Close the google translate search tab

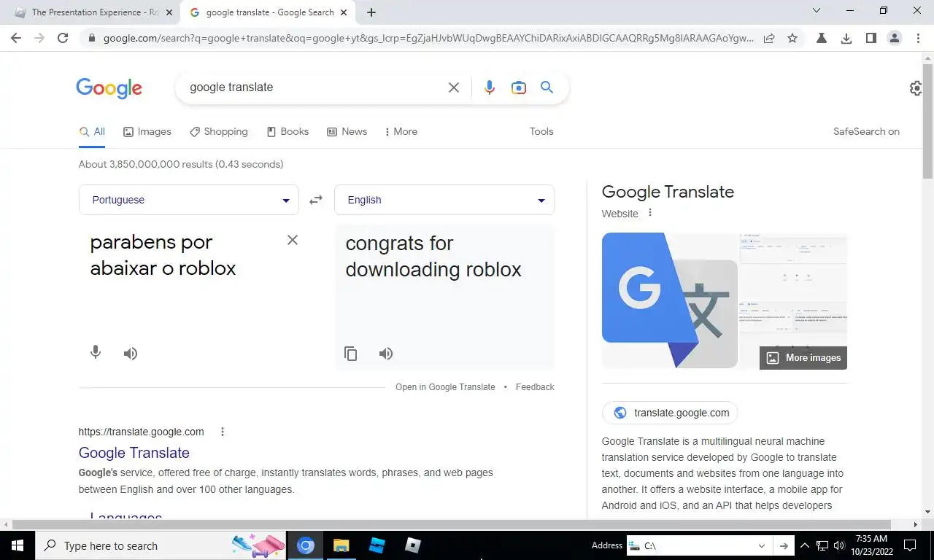point(344,12)
